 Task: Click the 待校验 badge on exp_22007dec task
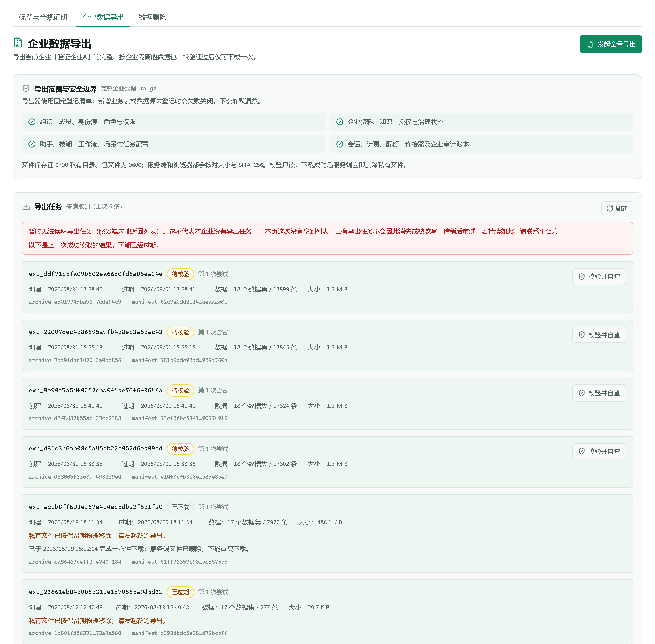[180, 332]
